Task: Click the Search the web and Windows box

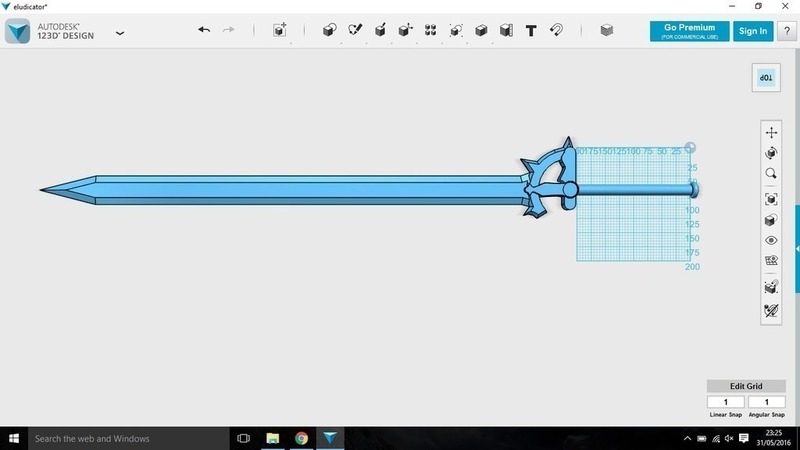Action: 129,438
